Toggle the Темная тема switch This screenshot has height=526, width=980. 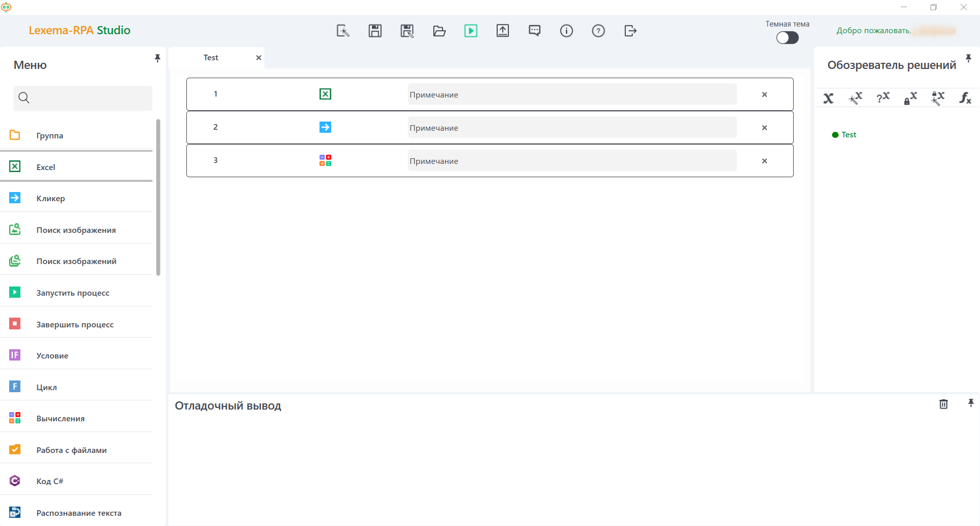(787, 38)
